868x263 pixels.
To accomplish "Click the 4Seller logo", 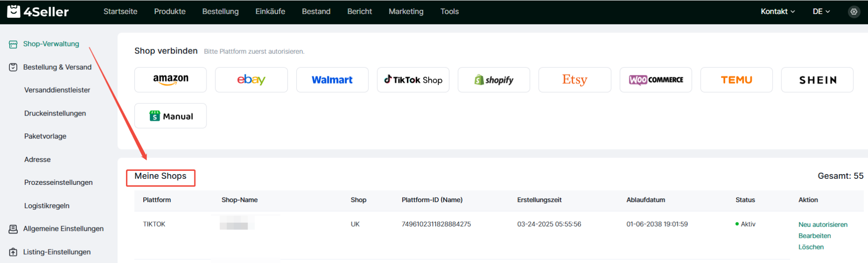I will tap(38, 11).
